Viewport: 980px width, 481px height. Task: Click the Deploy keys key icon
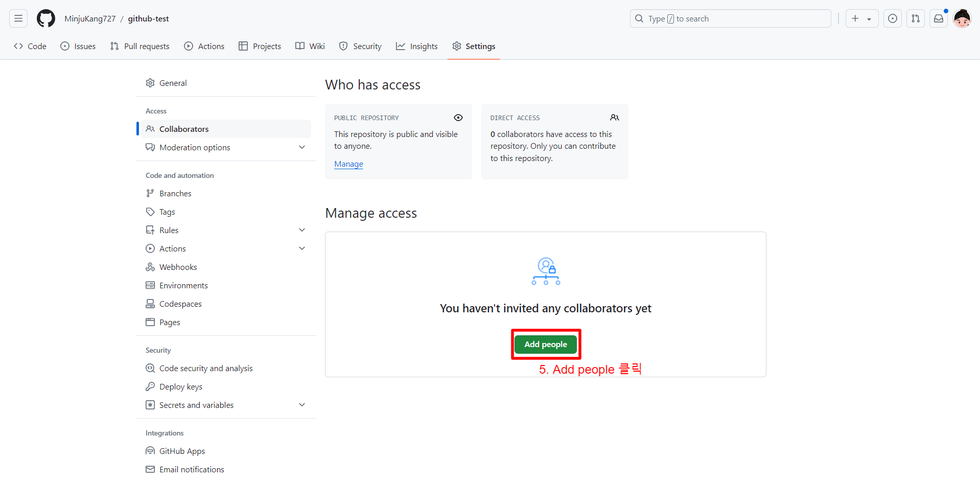click(x=150, y=386)
